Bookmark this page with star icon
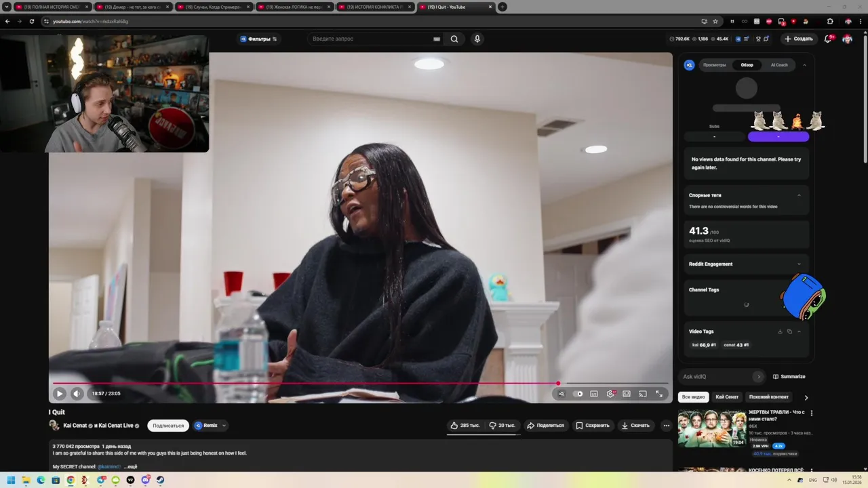The image size is (868, 488). click(x=715, y=21)
